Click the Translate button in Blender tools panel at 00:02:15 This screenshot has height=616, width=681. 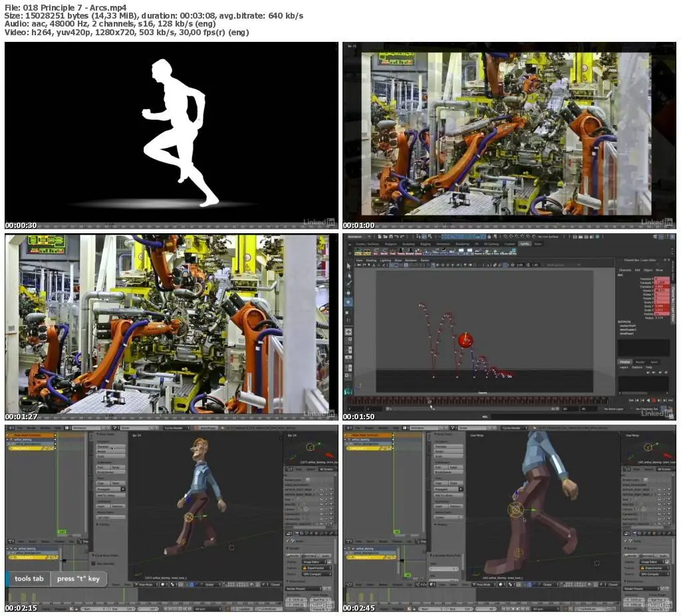[x=111, y=447]
